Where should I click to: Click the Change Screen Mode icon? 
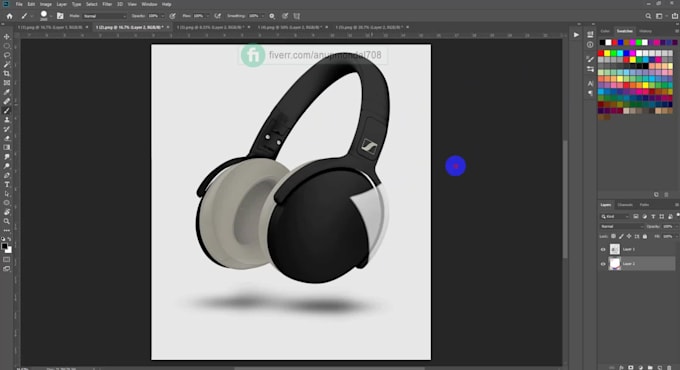pyautogui.click(x=7, y=269)
